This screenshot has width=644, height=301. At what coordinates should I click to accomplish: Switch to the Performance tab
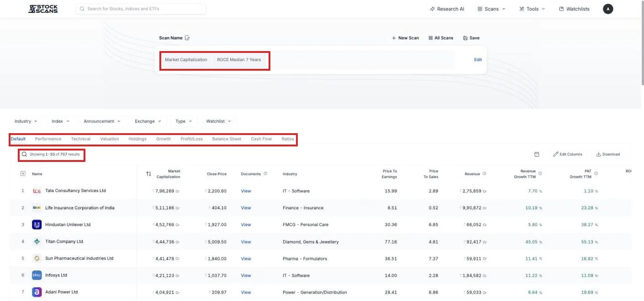click(x=48, y=139)
